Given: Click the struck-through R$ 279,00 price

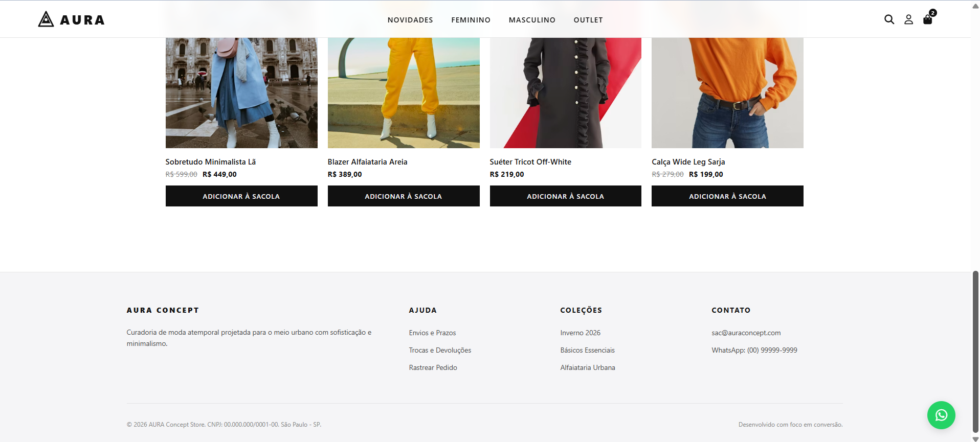Looking at the screenshot, I should [x=667, y=174].
